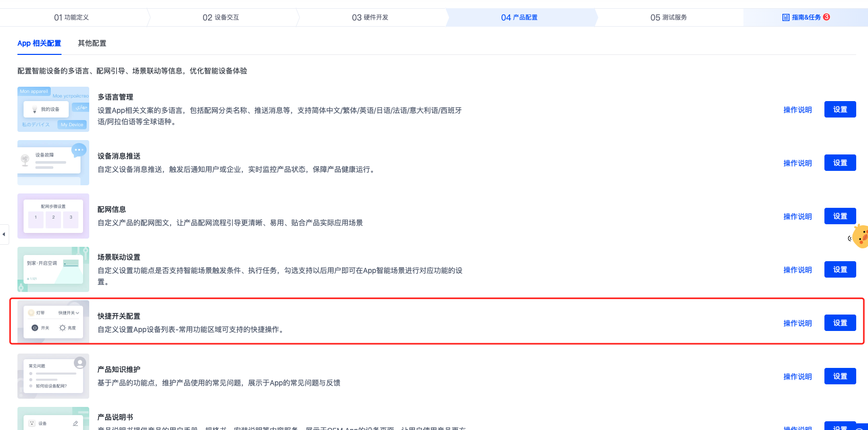Click the 配网信息 step illustration
This screenshot has width=868, height=430.
[53, 216]
